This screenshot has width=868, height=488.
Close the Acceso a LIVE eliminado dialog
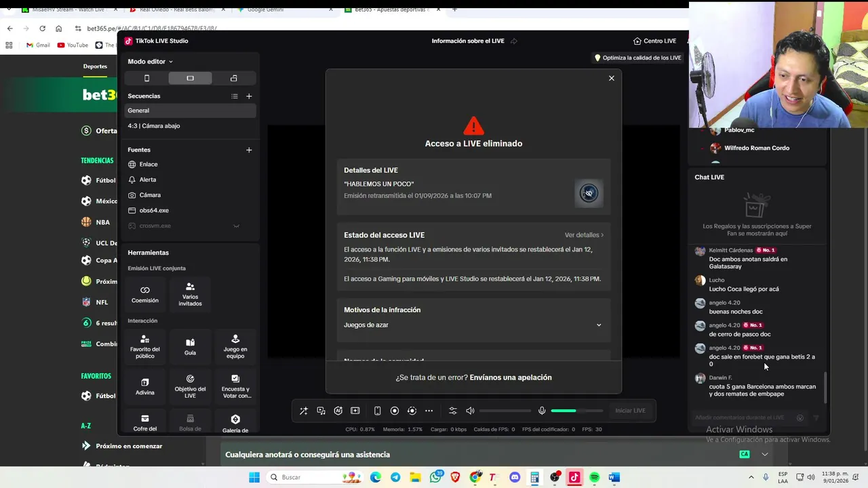(611, 78)
